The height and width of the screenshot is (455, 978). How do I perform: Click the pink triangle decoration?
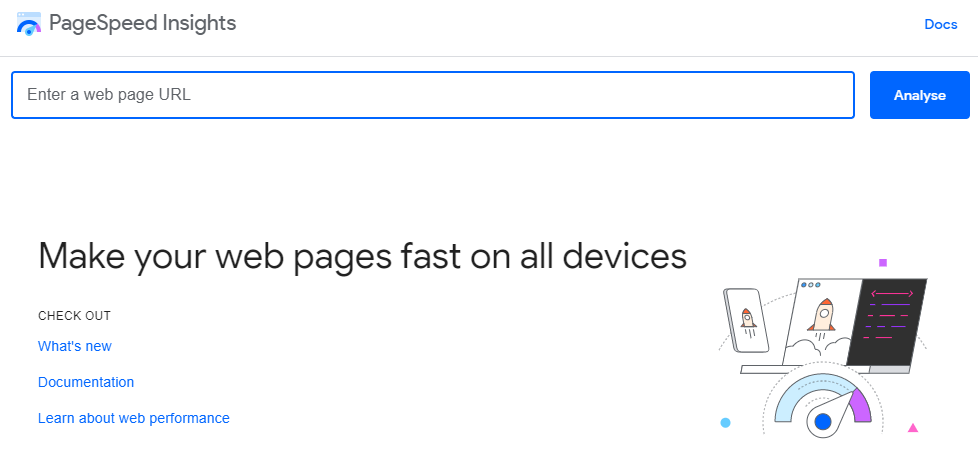912,428
